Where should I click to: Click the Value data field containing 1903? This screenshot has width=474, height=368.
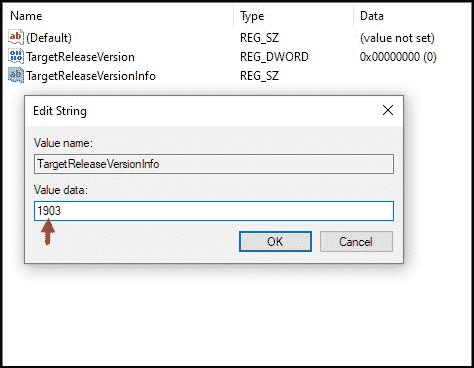(214, 211)
